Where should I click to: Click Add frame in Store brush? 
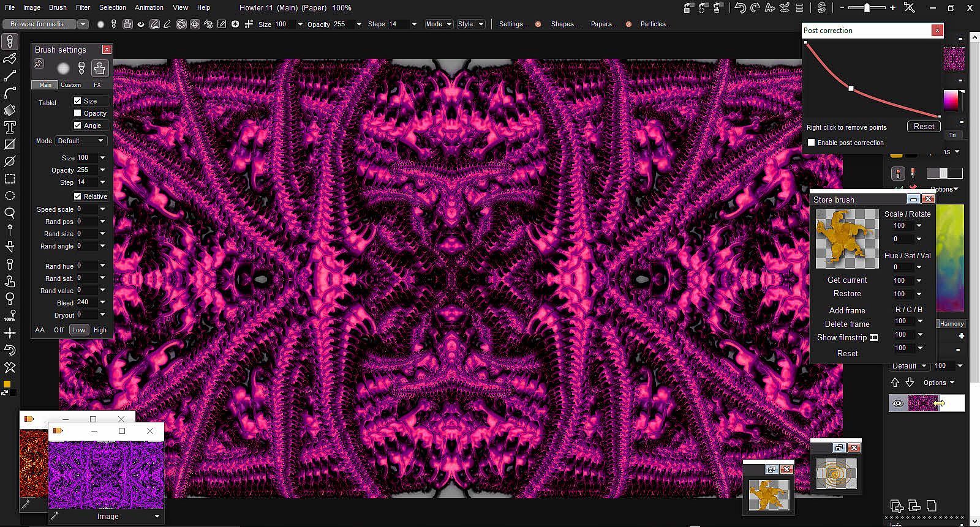(x=847, y=311)
